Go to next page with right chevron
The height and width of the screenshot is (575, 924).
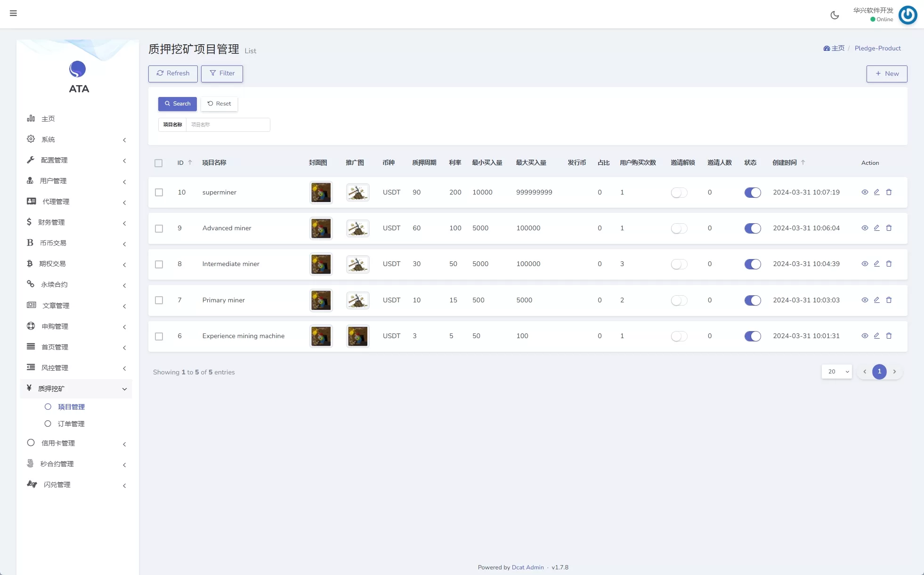pyautogui.click(x=894, y=372)
